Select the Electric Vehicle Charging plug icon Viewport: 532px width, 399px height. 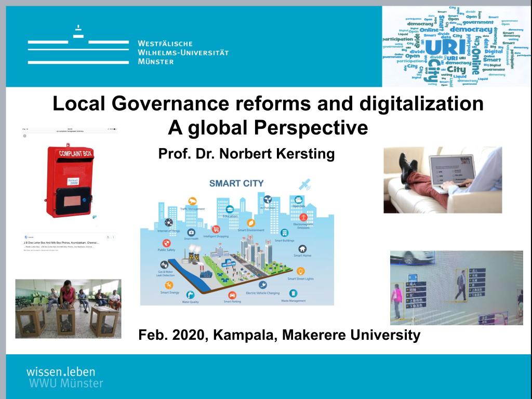[x=262, y=285]
